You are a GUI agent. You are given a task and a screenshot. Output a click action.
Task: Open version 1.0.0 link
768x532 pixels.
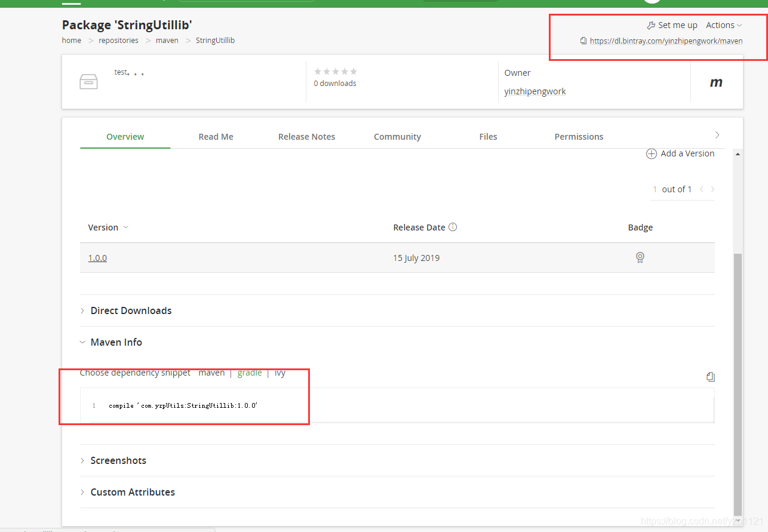(x=97, y=258)
